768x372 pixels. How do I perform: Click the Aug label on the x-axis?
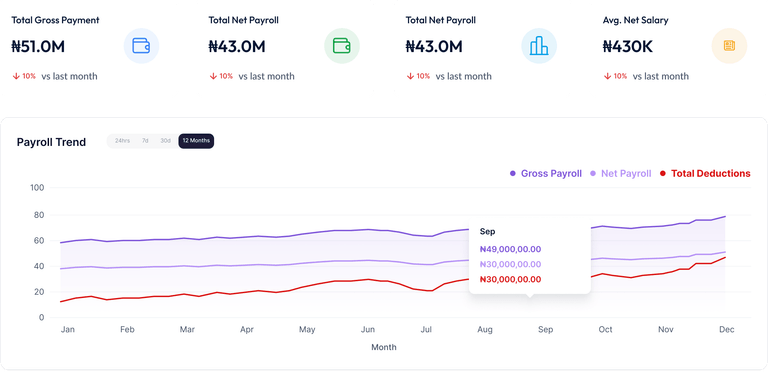(x=485, y=329)
